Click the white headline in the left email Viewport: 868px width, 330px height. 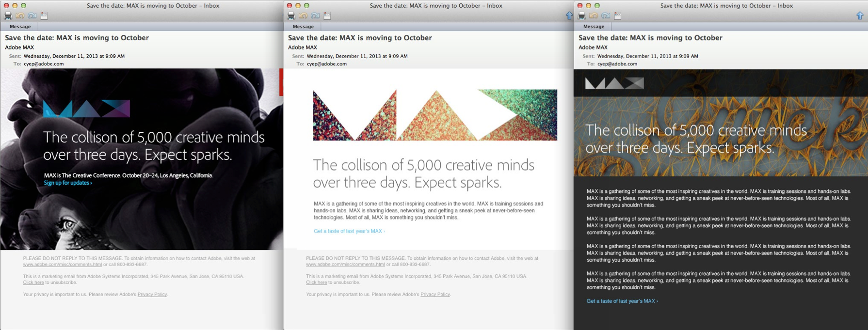pos(154,146)
